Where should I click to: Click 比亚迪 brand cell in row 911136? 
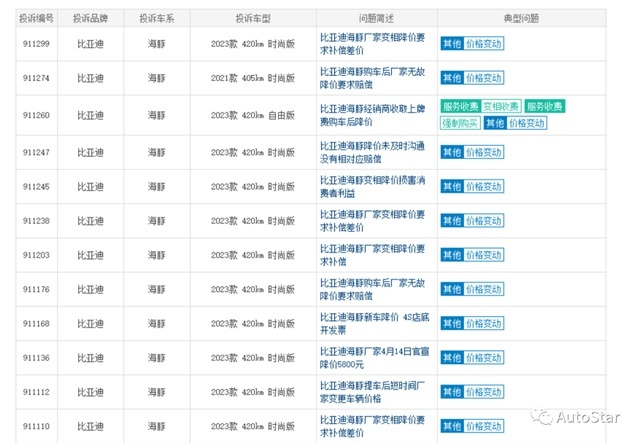tap(90, 358)
